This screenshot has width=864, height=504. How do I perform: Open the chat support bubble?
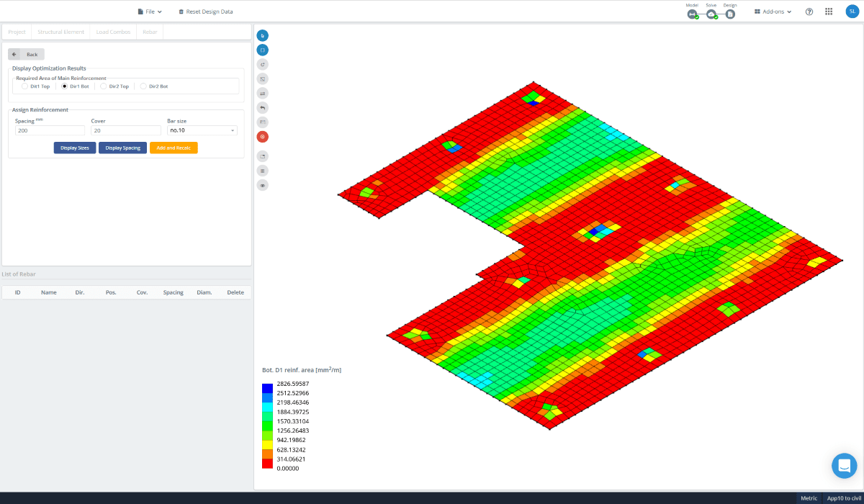click(844, 466)
